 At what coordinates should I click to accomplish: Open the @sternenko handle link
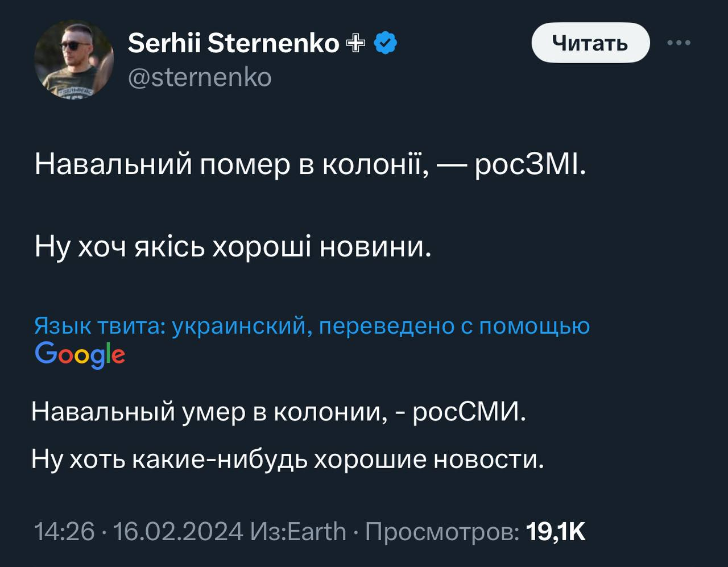[200, 77]
